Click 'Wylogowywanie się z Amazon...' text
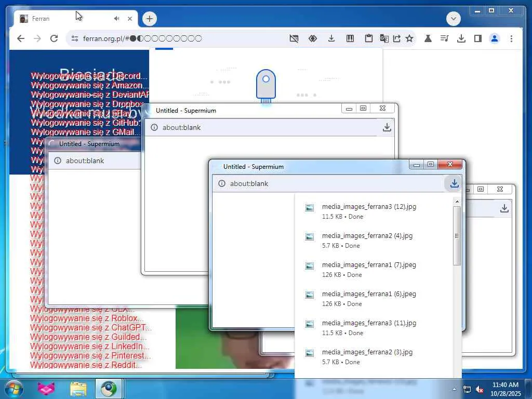Viewport: 532px width, 399px height. [x=89, y=85]
